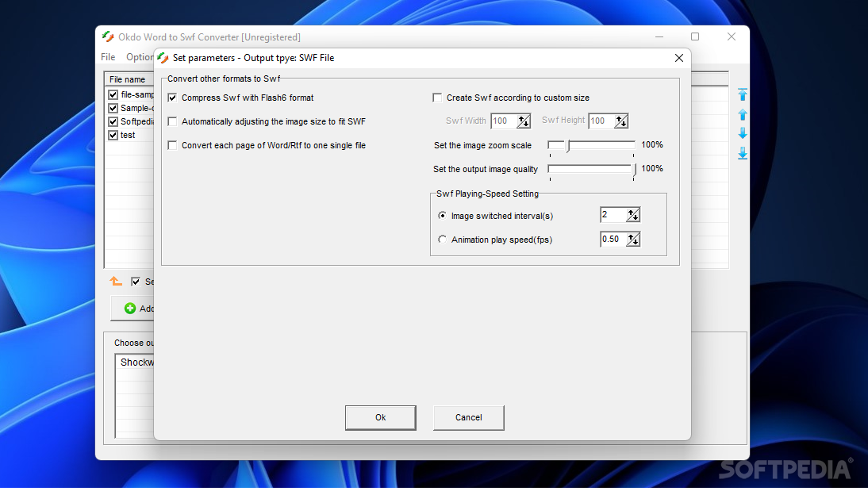The width and height of the screenshot is (868, 491).
Task: Click the Swf Height spinner arrows
Action: 621,121
